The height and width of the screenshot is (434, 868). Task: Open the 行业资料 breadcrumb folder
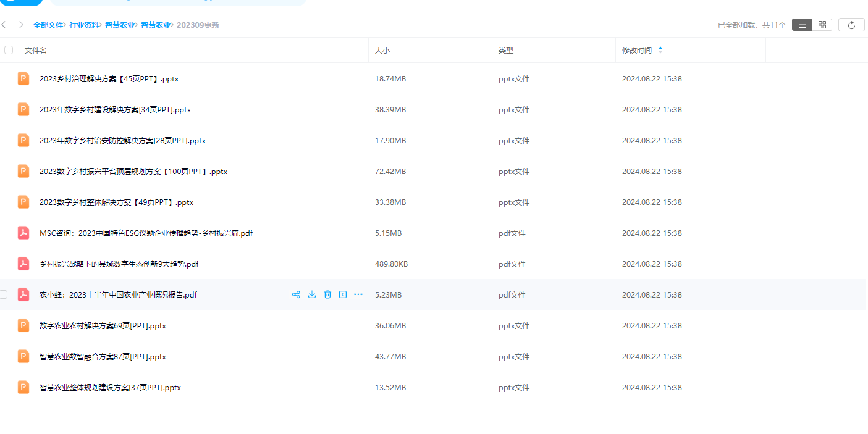click(x=84, y=25)
